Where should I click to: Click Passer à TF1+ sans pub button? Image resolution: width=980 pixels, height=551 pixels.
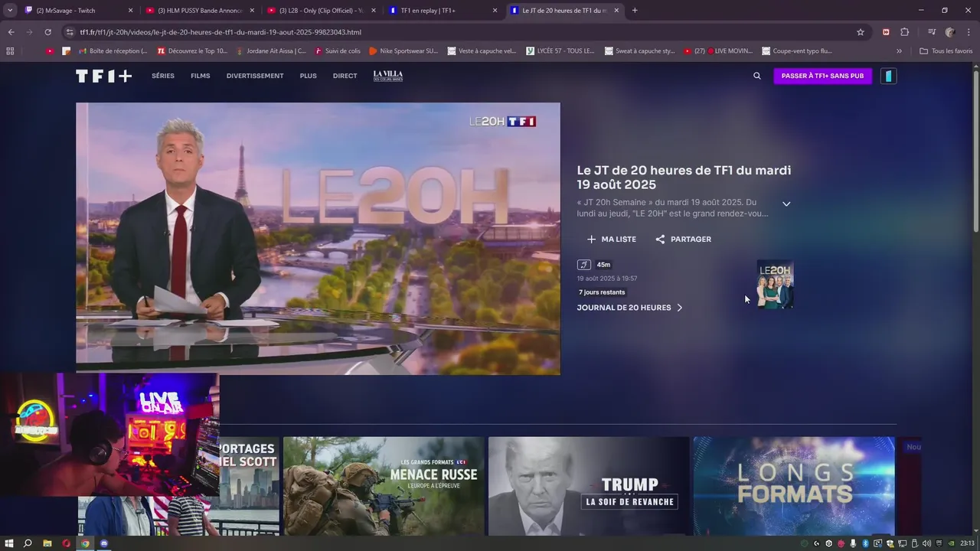click(822, 76)
